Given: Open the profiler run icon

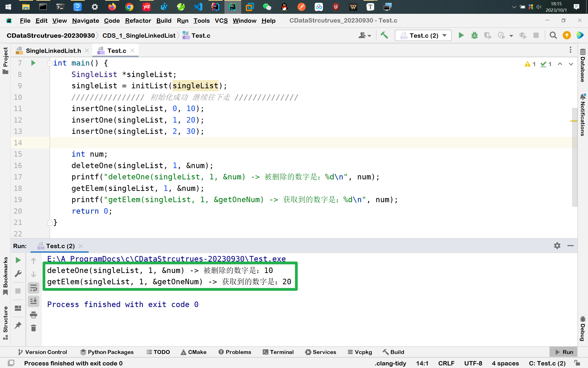Looking at the screenshot, I should [501, 35].
